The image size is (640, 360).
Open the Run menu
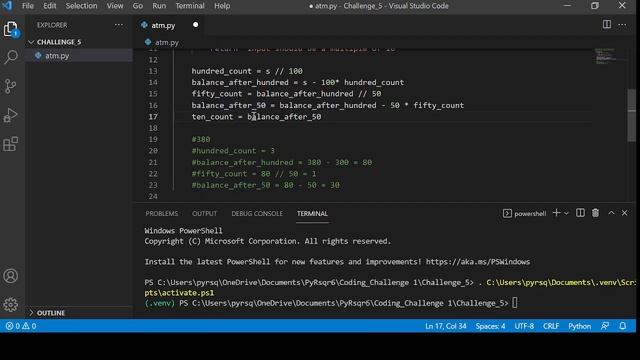[159, 6]
